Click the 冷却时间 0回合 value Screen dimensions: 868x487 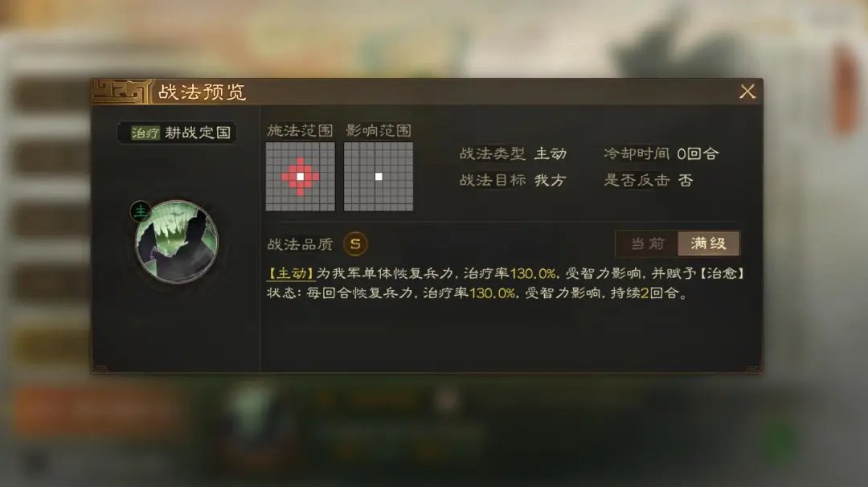698,153
